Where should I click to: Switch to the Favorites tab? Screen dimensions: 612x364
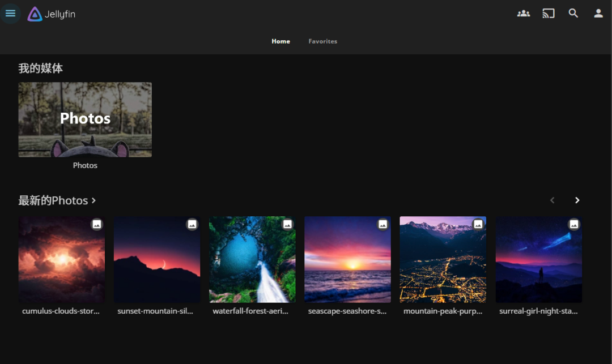323,41
